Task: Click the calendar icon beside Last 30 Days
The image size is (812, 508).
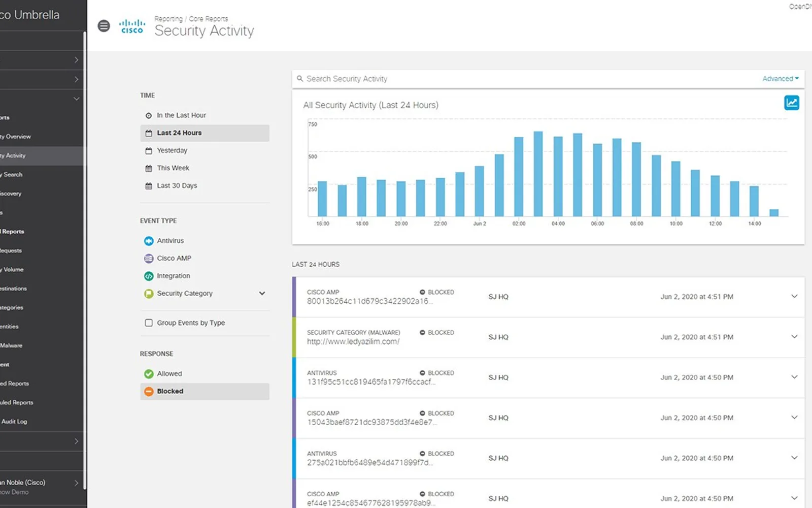Action: pyautogui.click(x=149, y=186)
